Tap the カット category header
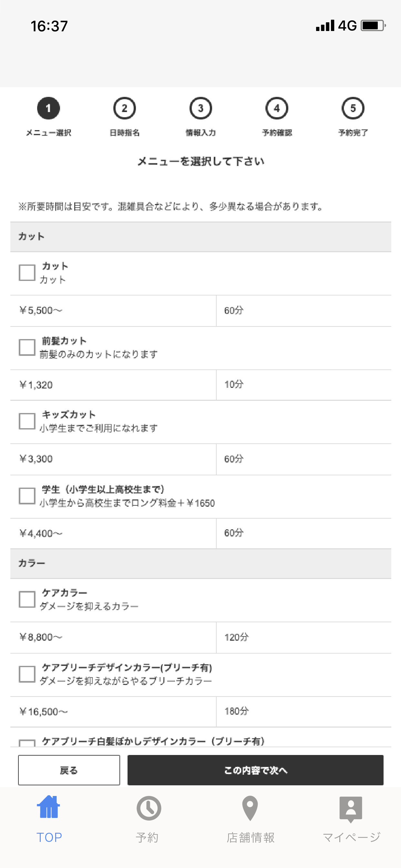Screen dimensions: 401x868 point(200,237)
